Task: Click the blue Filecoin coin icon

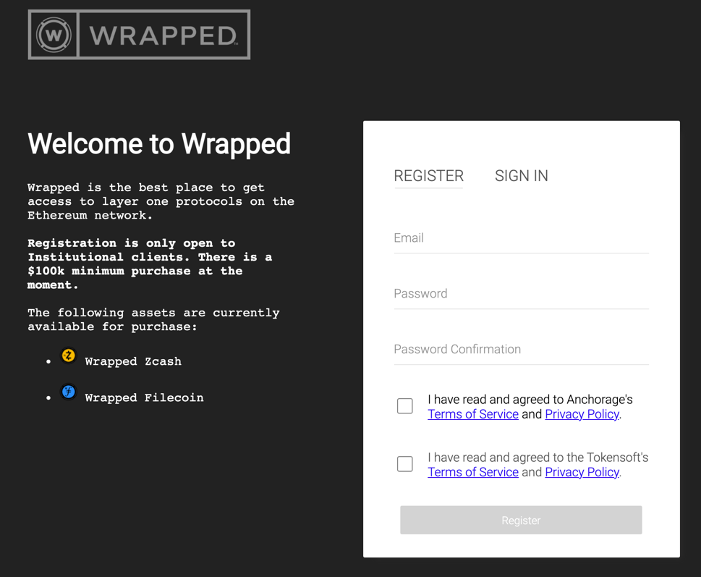Action: [68, 393]
